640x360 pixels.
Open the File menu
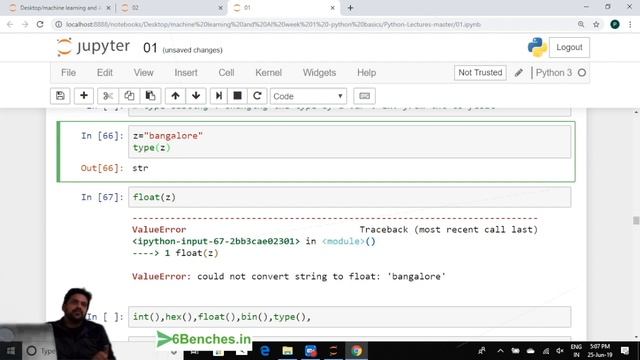click(68, 73)
